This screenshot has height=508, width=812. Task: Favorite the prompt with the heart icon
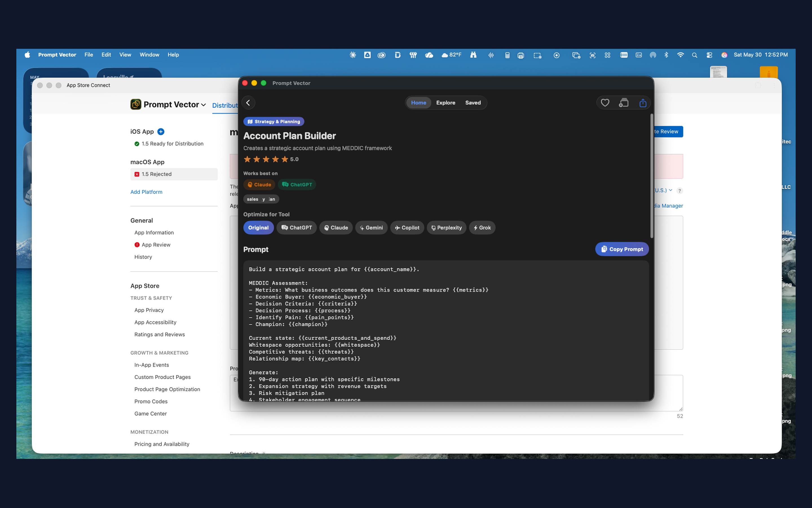[x=605, y=103]
